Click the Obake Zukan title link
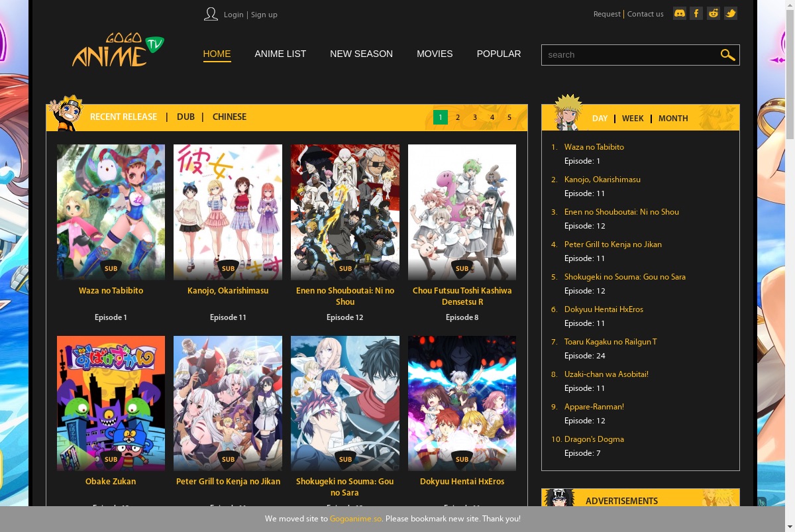The image size is (795, 532). [111, 482]
